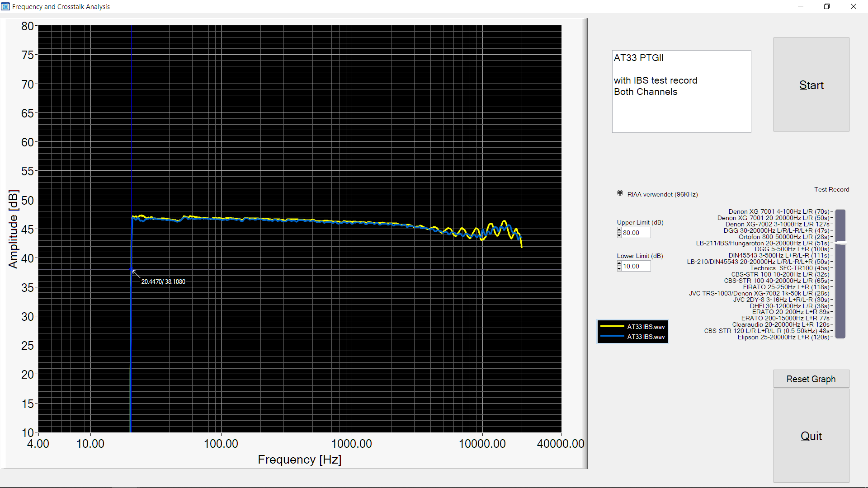868x488 pixels.
Task: Select ERATO 200-15000Hz L+R 77s
Action: click(x=786, y=318)
